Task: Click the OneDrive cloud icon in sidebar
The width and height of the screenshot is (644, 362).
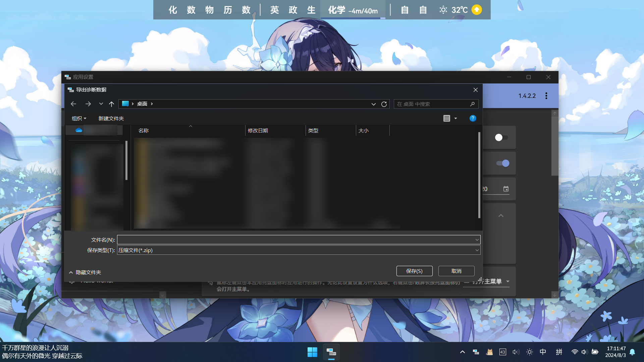Action: point(79,130)
